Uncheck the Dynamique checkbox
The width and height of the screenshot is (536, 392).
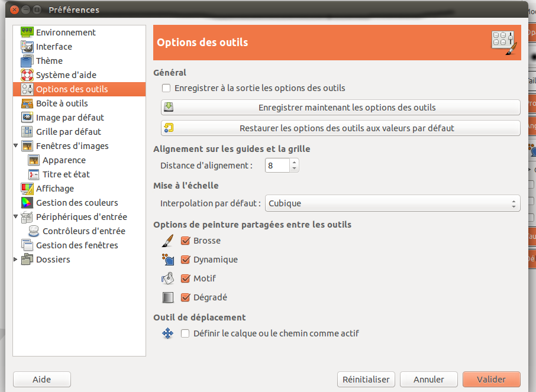click(185, 260)
